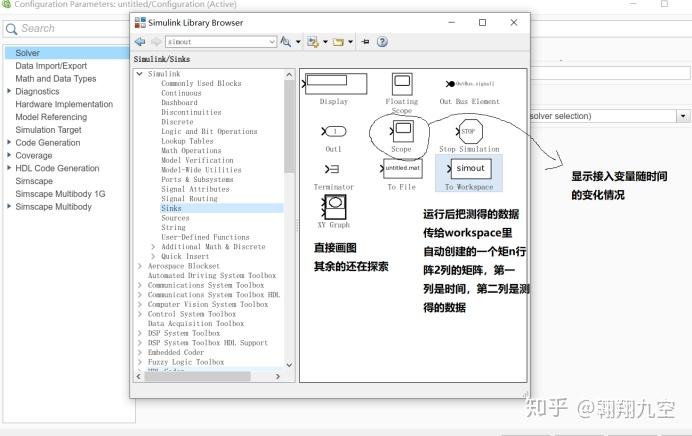Select the Dashboard library
Image resolution: width=692 pixels, height=436 pixels.
coord(179,102)
